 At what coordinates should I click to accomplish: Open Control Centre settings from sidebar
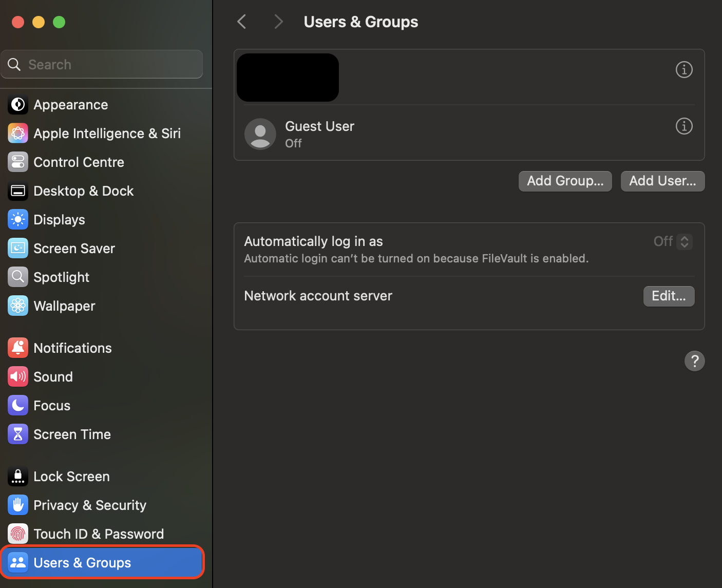(17, 162)
